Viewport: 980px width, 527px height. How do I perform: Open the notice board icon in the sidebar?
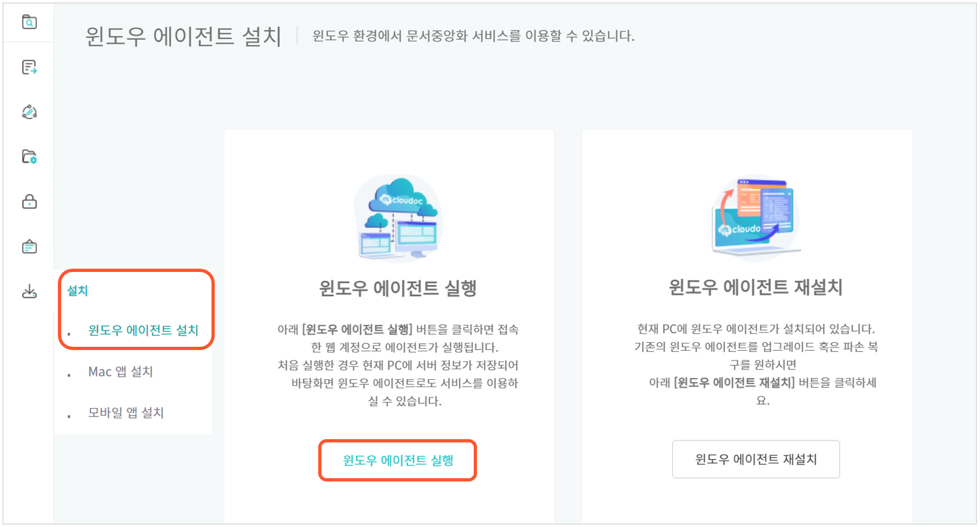coord(29,247)
